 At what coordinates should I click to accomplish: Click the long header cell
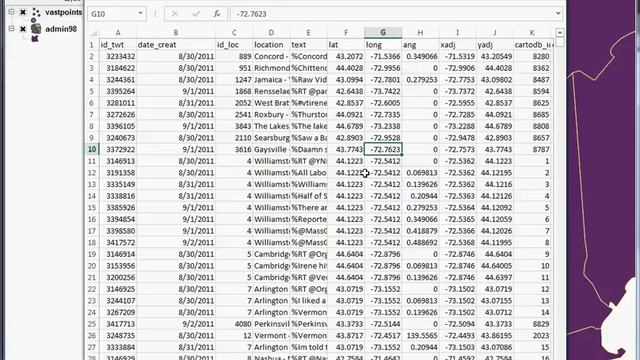pyautogui.click(x=383, y=45)
